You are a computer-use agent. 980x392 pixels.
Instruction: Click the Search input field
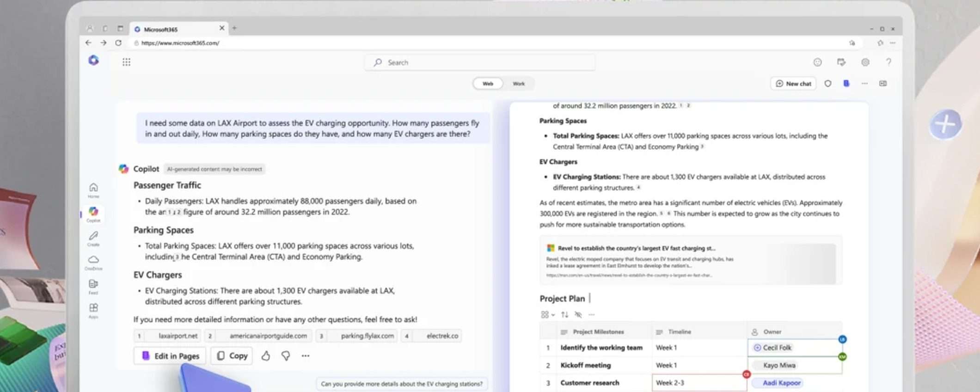click(481, 62)
